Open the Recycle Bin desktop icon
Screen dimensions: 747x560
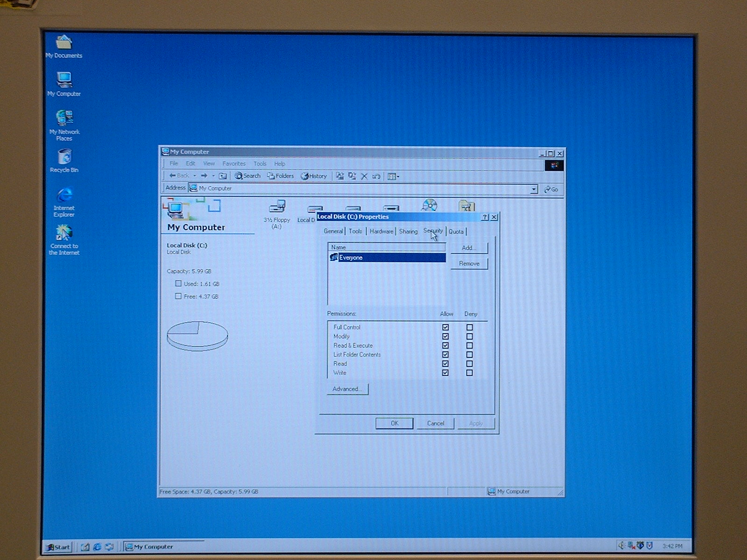(x=64, y=157)
